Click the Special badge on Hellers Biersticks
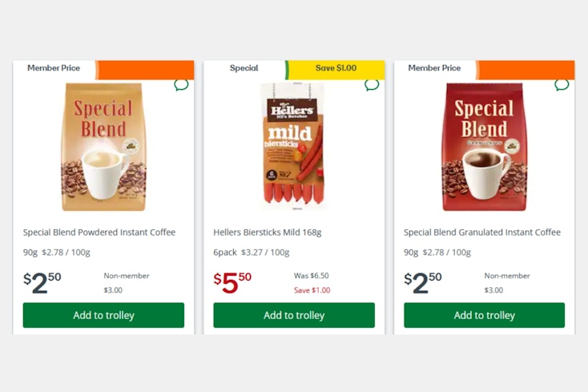 point(244,69)
